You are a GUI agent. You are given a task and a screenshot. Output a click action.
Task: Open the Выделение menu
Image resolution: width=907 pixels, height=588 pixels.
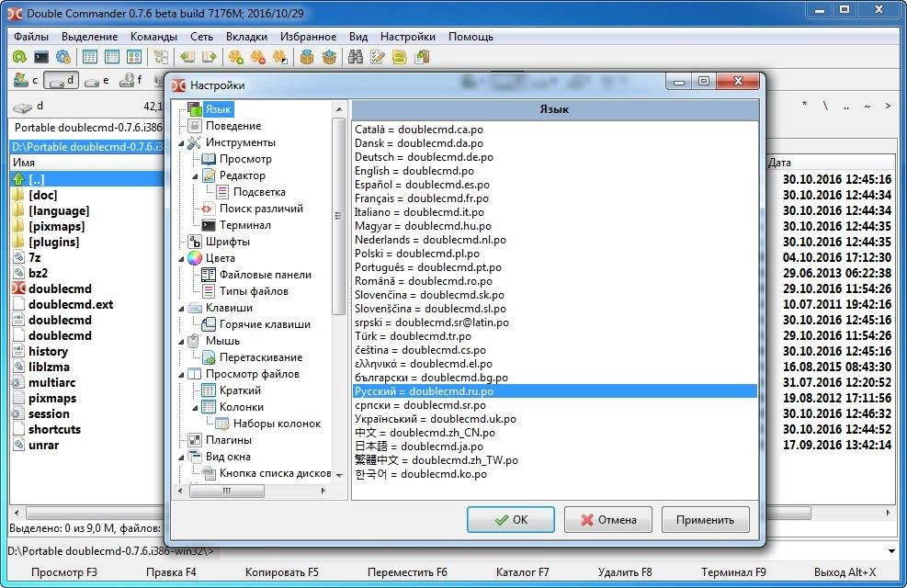click(90, 37)
